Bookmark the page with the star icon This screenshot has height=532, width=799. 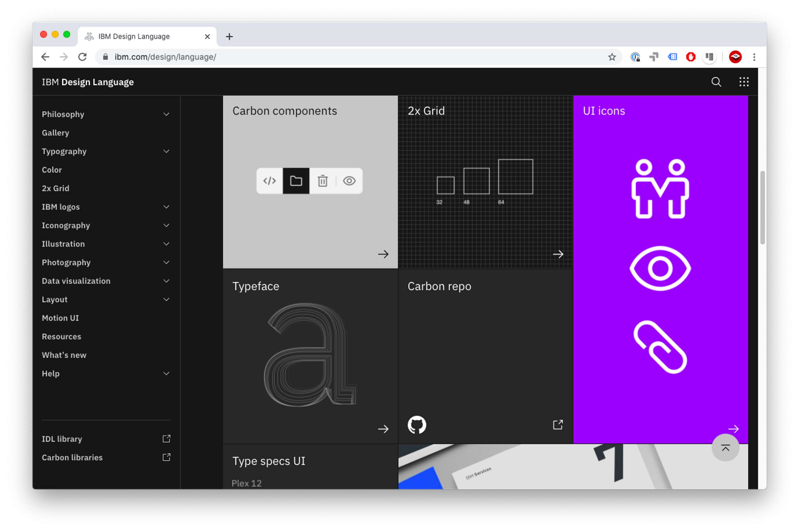612,57
